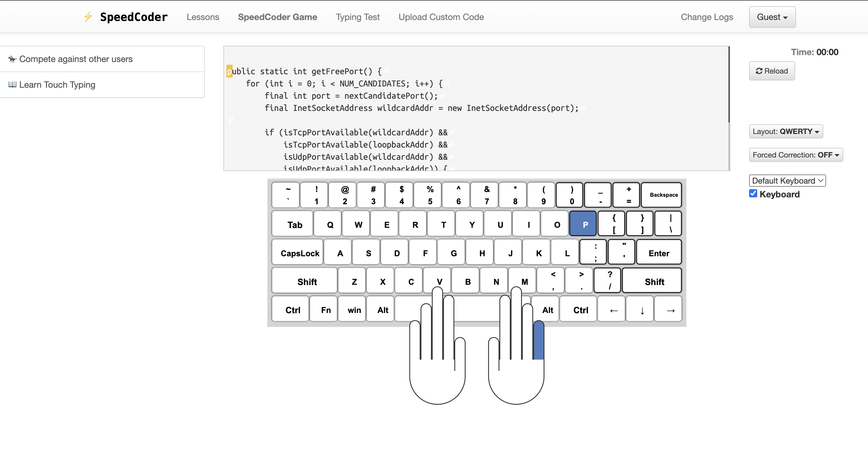Click the CapsLock key on virtual keyboard
This screenshot has height=463, width=868.
(x=298, y=252)
